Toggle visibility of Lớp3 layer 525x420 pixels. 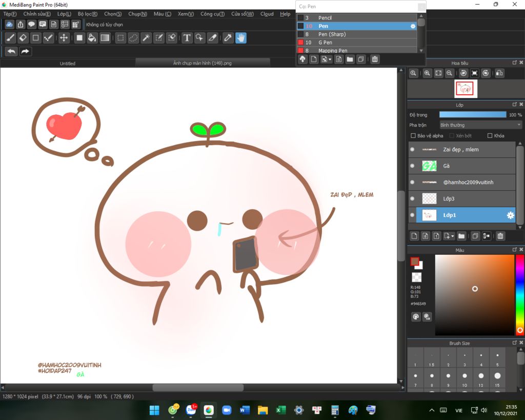coord(412,198)
